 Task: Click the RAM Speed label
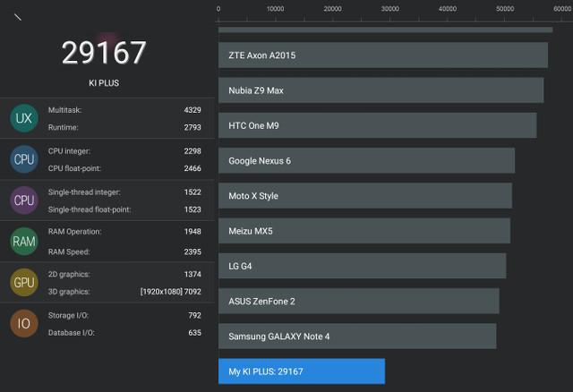click(x=69, y=251)
